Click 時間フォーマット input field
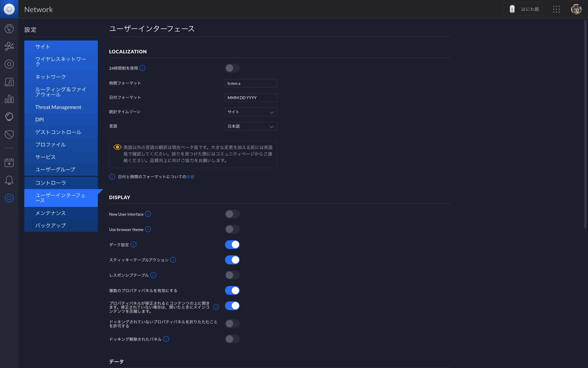The image size is (588, 368). (x=251, y=83)
